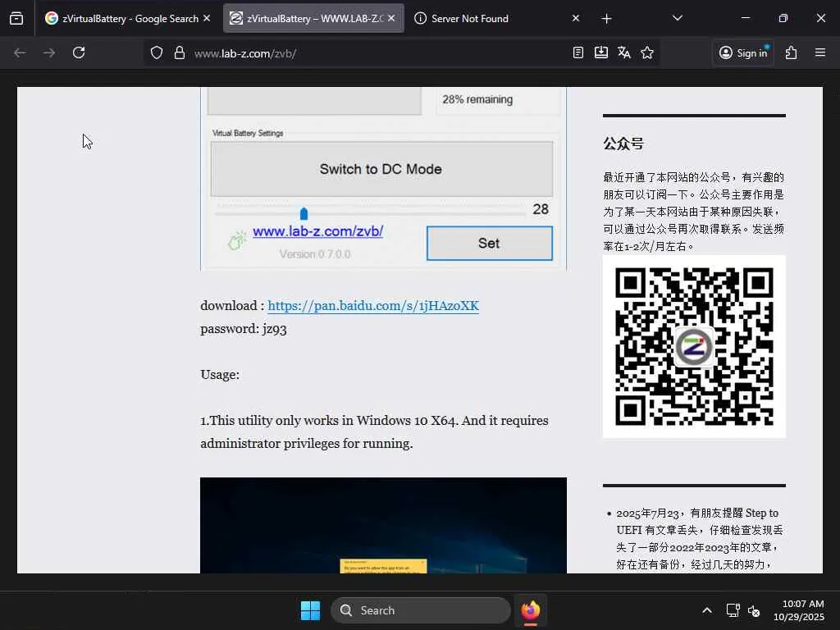The height and width of the screenshot is (630, 840).
Task: Click the Set button in screenshot
Action: [489, 243]
